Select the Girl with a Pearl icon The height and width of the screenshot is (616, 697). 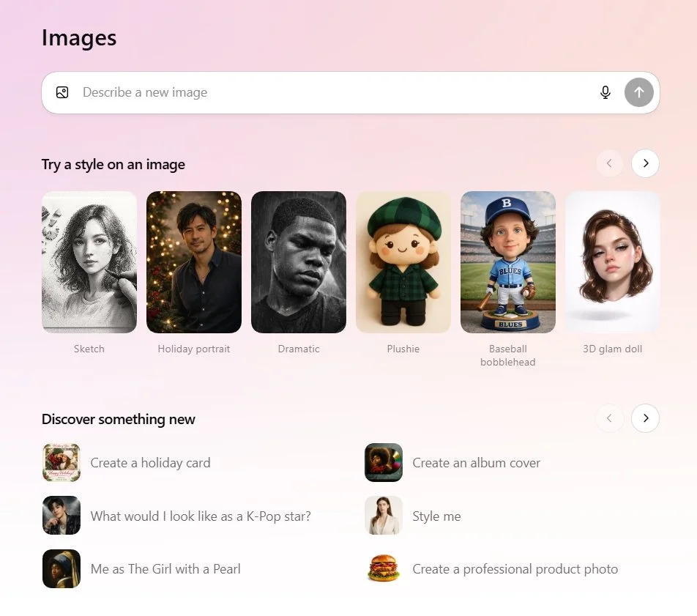61,568
